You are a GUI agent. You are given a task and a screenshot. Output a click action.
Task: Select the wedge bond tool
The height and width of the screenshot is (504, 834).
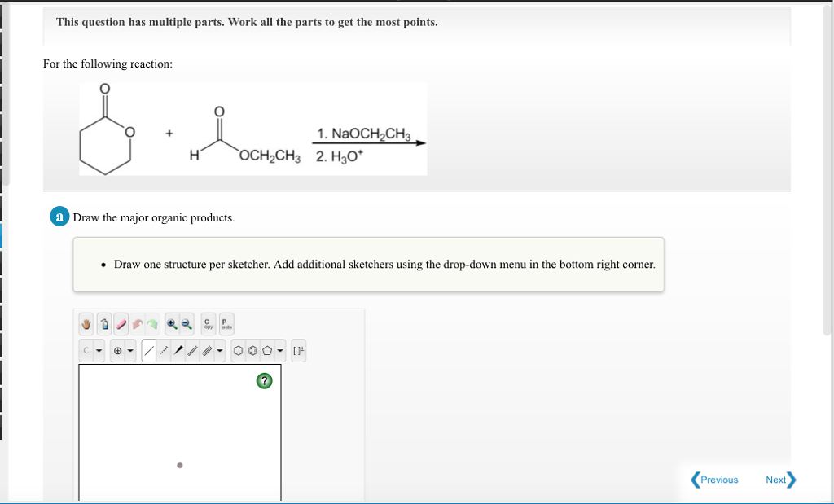click(179, 350)
